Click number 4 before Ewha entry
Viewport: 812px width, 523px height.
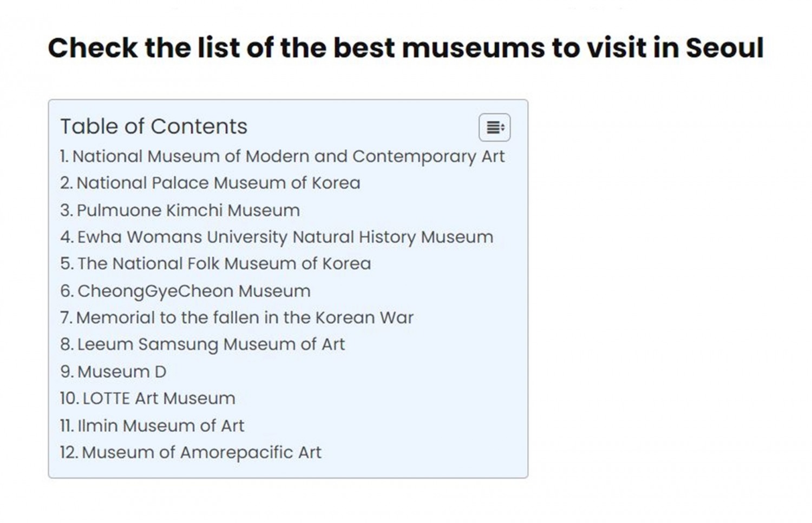tap(67, 237)
